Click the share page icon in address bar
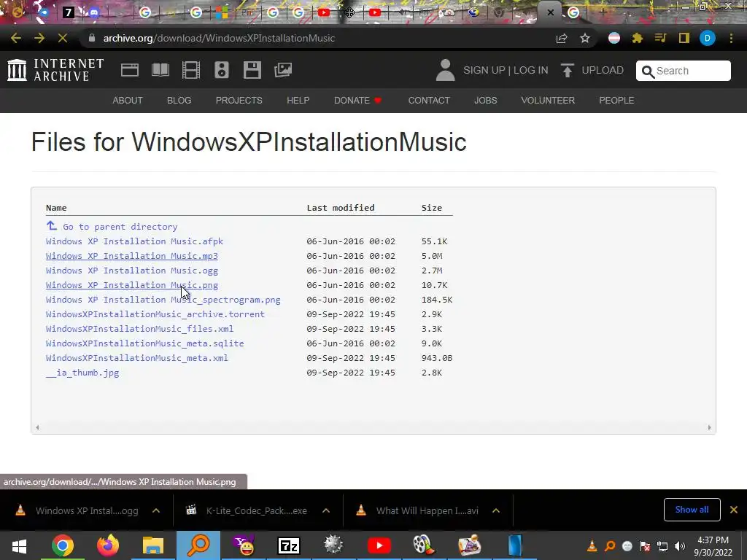 point(562,39)
